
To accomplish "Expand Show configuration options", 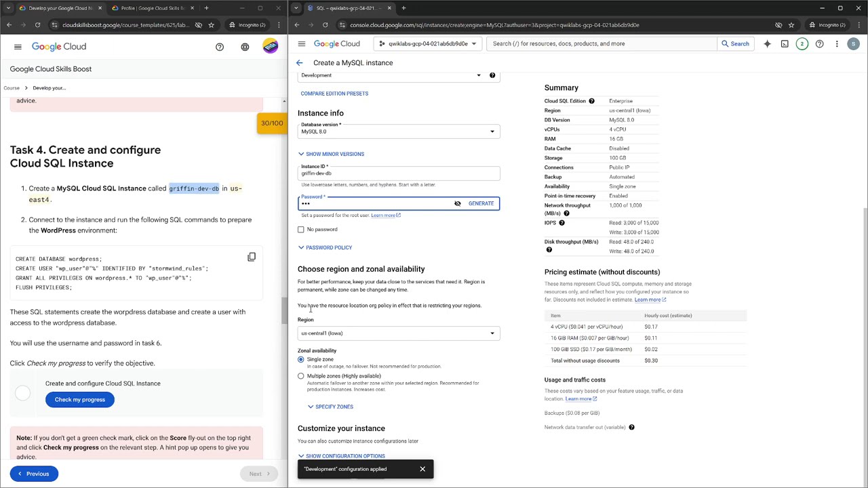I will click(x=341, y=456).
